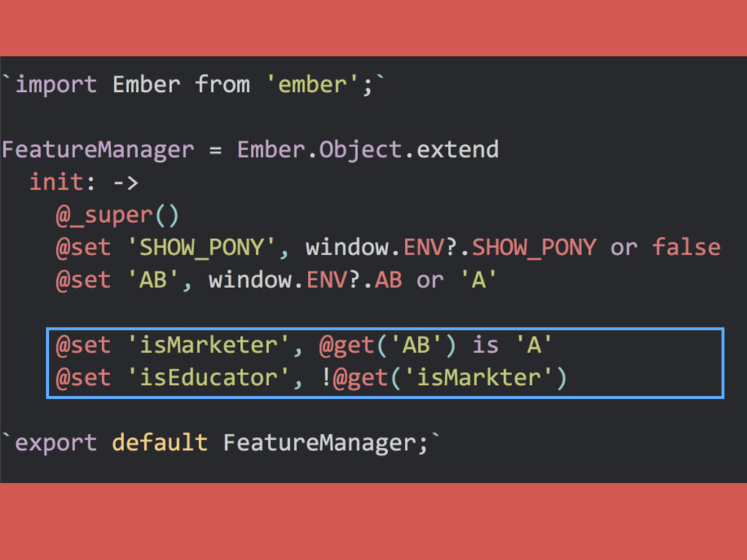Click the 'default' keyword

(160, 443)
